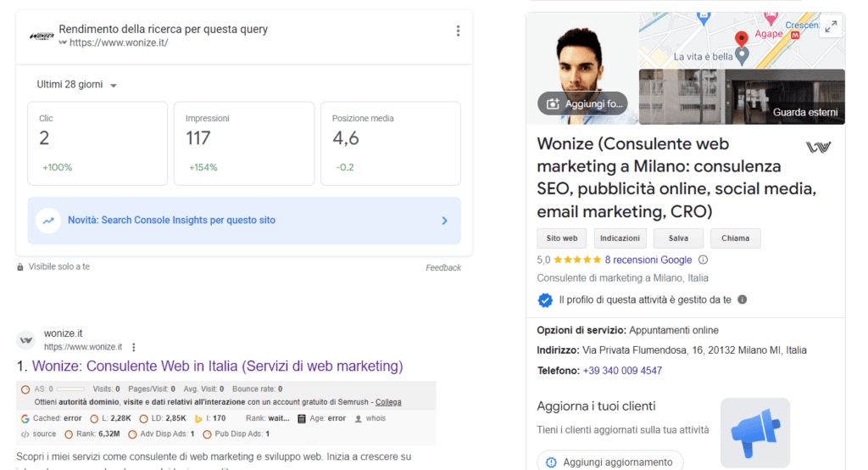This screenshot has width=868, height=470.
Task: Click the Aggiungi foto button on the profile photo
Action: pos(582,104)
